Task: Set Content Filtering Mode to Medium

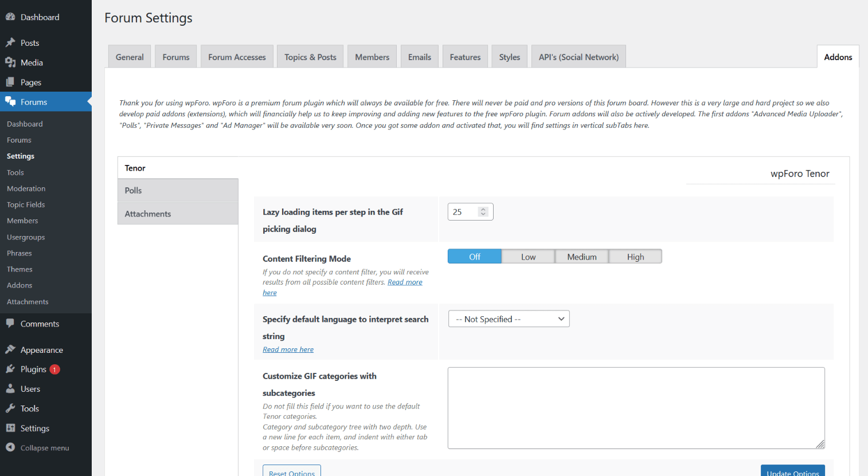Action: point(582,257)
